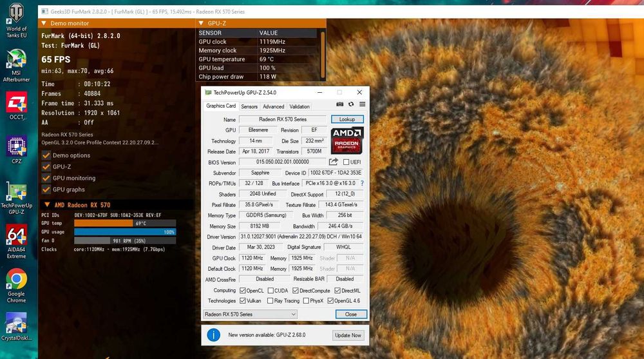
Task: Open the Advanced tab
Action: [274, 106]
